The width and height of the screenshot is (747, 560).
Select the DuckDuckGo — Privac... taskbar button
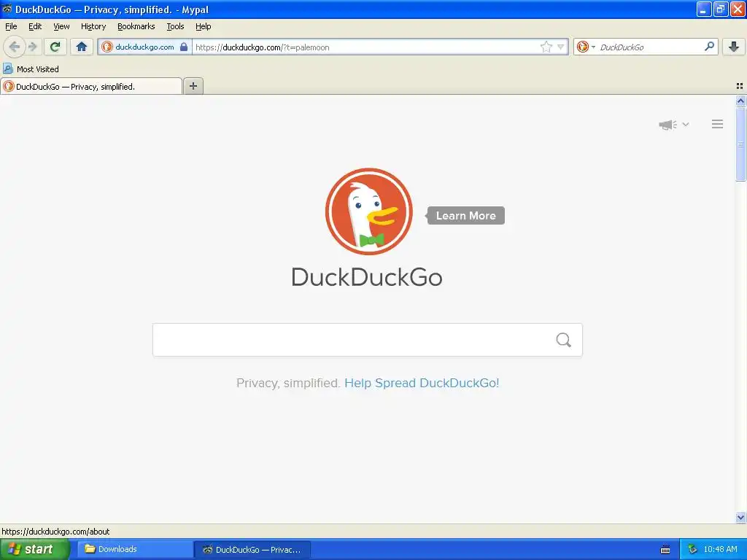[252, 549]
